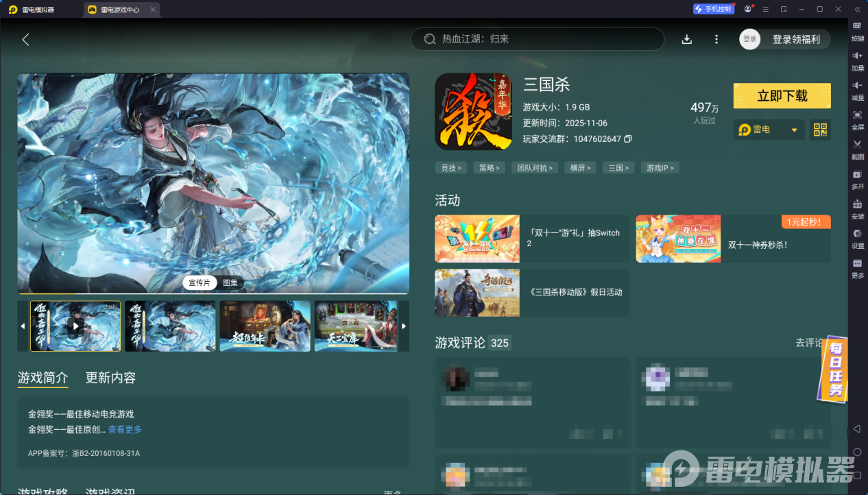Switch to the 更新内容 tab
Screen dimensions: 868x495
110,378
